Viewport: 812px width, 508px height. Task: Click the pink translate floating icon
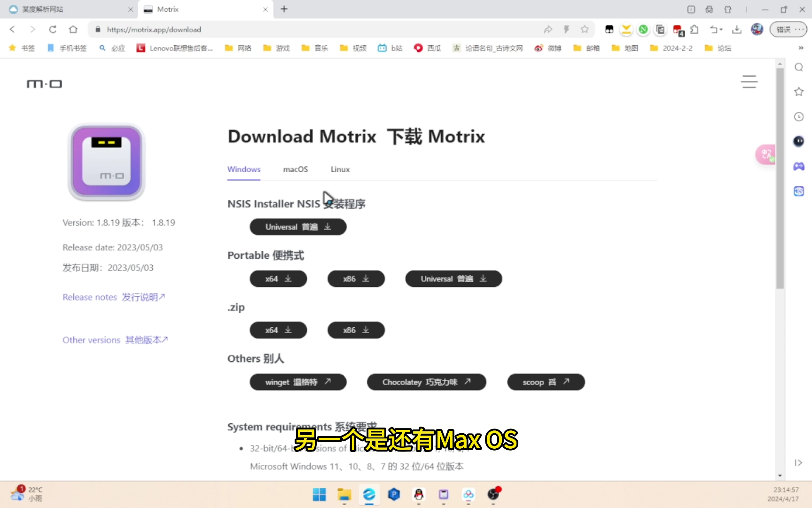(765, 154)
